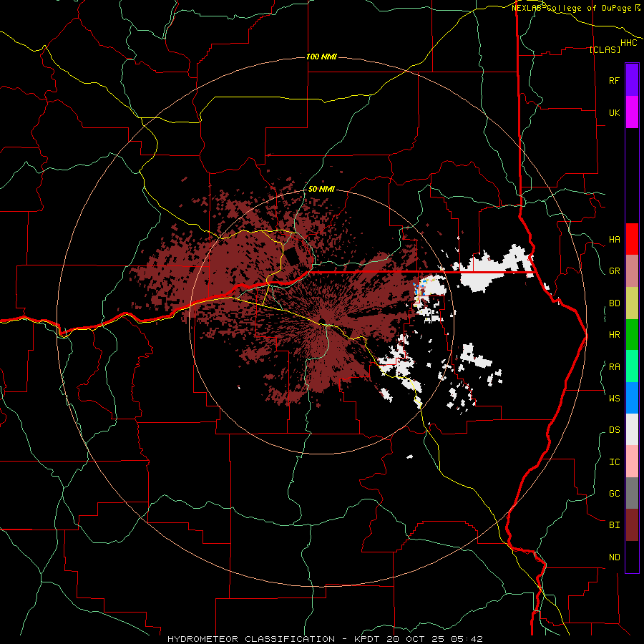Screen dimensions: 644x644
Task: Click the NEXLAB-College of DuPage credit text
Action: [573, 8]
